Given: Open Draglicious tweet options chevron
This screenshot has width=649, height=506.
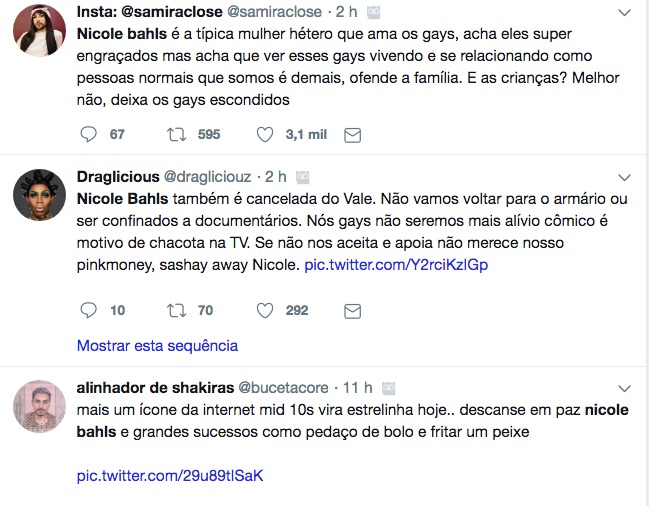Looking at the screenshot, I should [x=624, y=178].
